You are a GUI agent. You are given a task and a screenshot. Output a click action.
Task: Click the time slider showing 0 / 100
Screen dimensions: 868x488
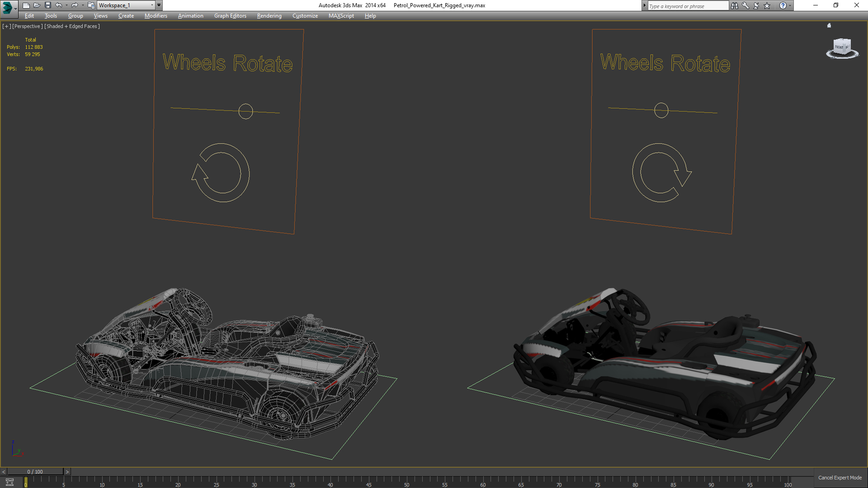(x=35, y=472)
